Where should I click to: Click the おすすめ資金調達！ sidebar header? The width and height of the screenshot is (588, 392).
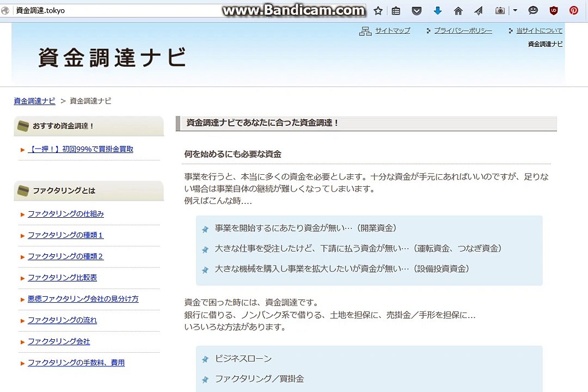(89, 126)
